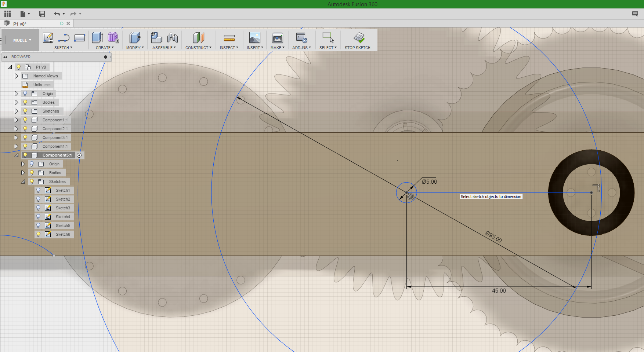Expand the Named Views folder
The image size is (644, 352).
[x=16, y=76]
